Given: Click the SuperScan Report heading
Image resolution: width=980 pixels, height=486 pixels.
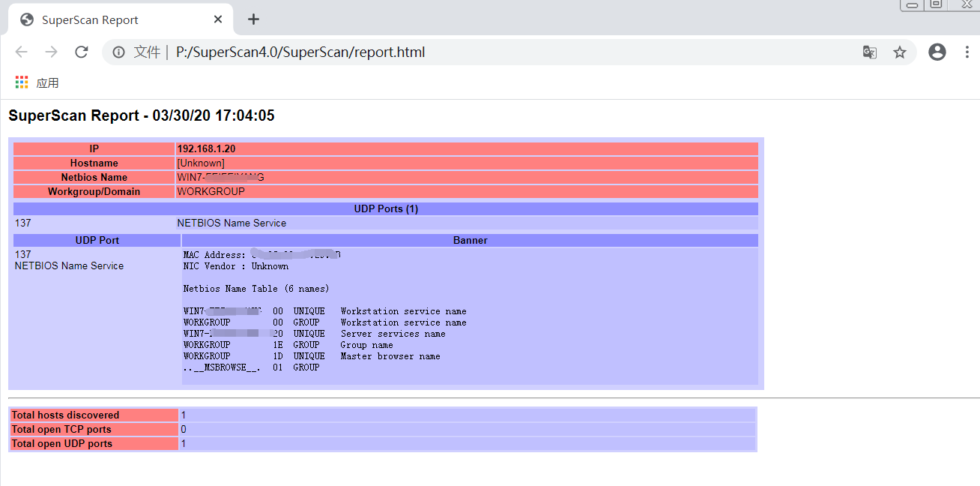Looking at the screenshot, I should 142,115.
